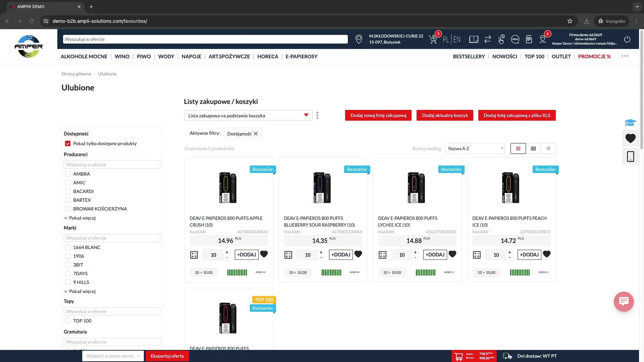Click Eksportuj oferty button
The width and height of the screenshot is (644, 362).
[167, 356]
